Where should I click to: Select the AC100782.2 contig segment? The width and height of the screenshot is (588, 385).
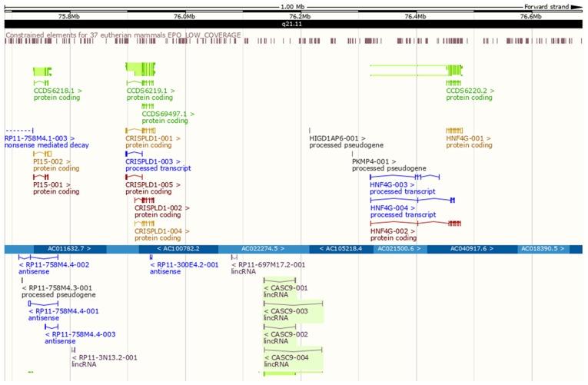tap(178, 249)
